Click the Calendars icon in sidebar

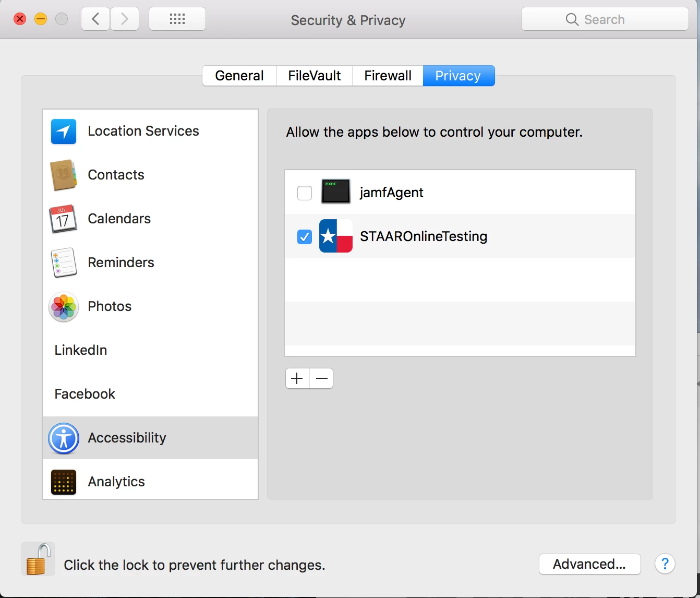(x=63, y=219)
